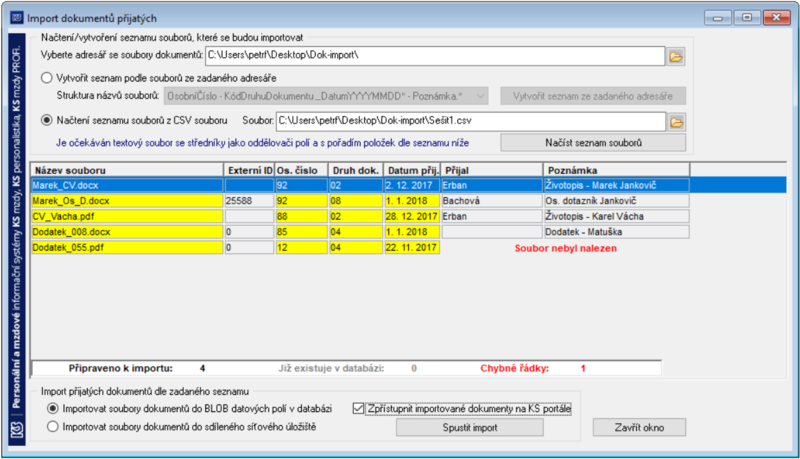Close window using 'Zavřít okno' button
This screenshot has width=800, height=459.
[639, 427]
